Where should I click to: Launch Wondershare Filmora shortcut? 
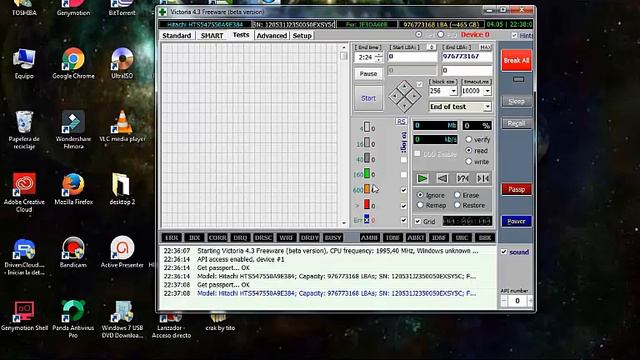pos(73,130)
